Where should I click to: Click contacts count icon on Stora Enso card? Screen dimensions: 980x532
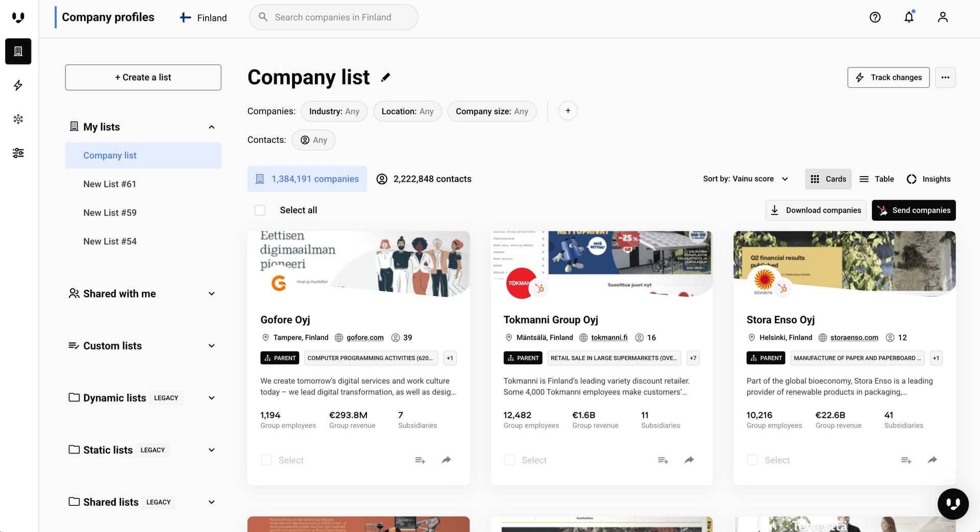pos(890,337)
